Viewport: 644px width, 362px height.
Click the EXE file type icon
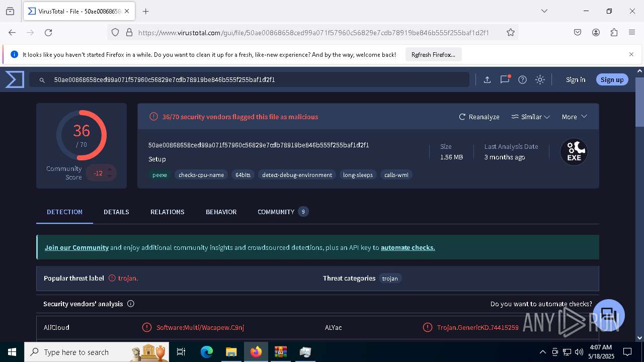(x=574, y=152)
